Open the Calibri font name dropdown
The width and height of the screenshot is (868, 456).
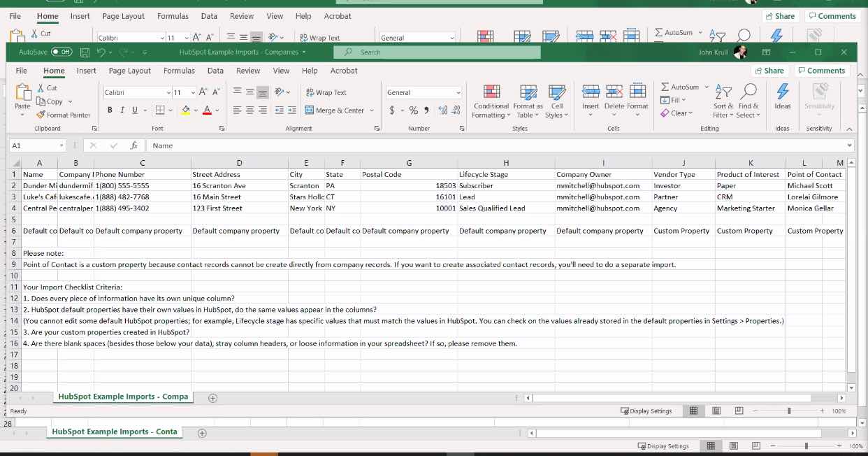[x=168, y=92]
